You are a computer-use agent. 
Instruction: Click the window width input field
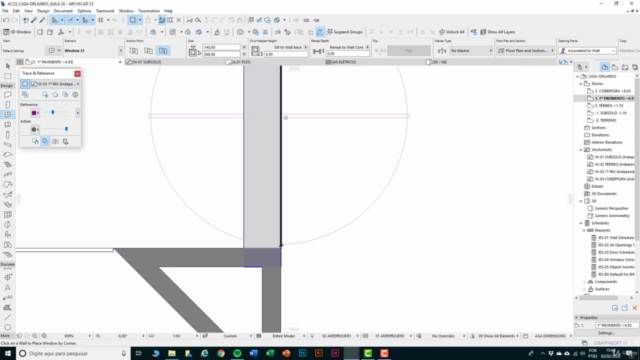click(221, 47)
